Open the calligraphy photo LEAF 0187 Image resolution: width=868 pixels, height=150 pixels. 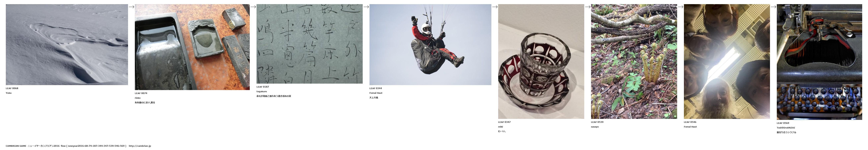pyautogui.click(x=309, y=44)
